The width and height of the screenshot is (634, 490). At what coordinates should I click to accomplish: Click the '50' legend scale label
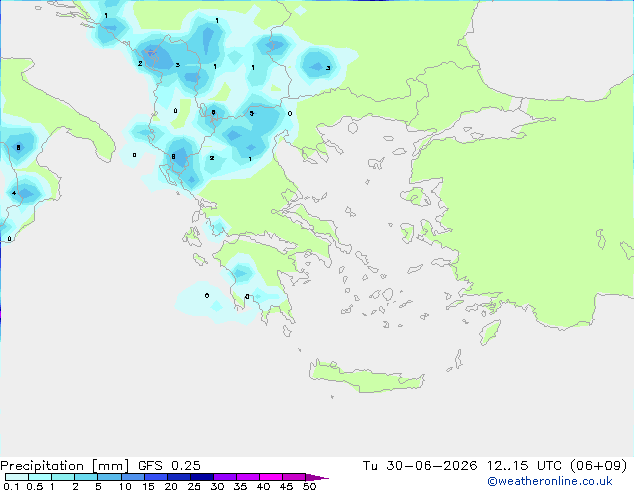point(310,486)
